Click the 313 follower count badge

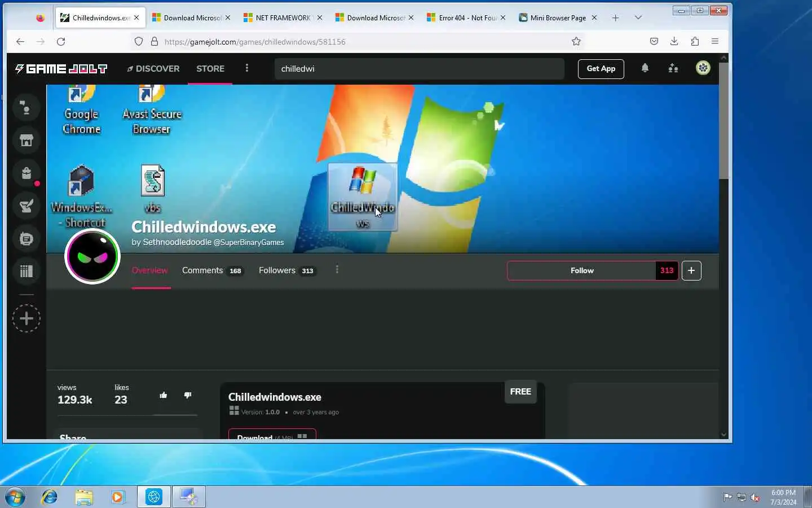(x=667, y=271)
